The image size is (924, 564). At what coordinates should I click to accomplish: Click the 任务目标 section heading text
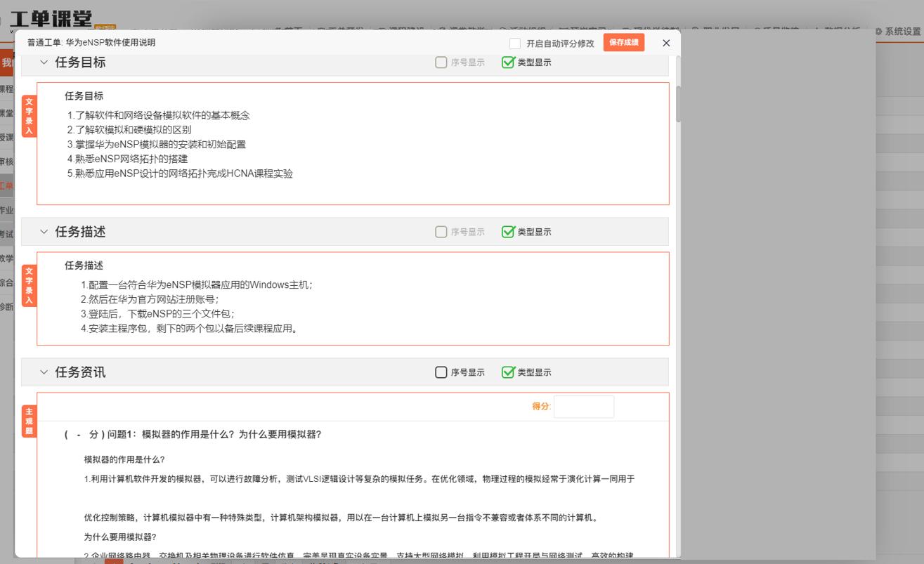(x=80, y=63)
